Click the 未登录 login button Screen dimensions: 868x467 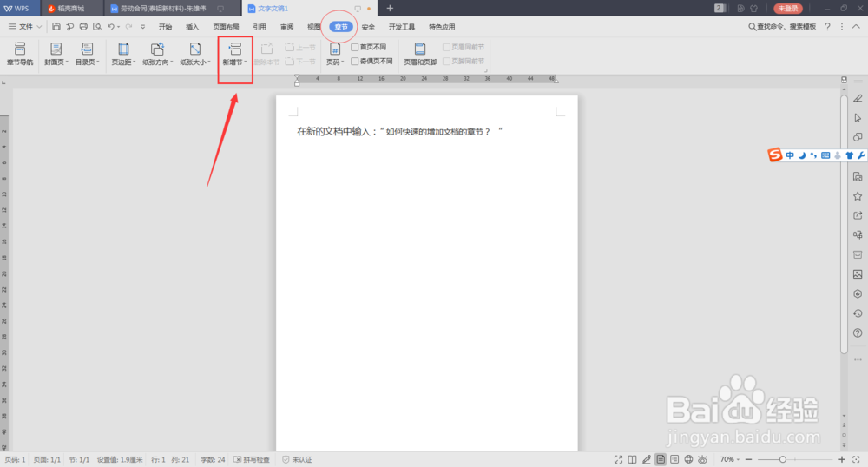(x=788, y=9)
